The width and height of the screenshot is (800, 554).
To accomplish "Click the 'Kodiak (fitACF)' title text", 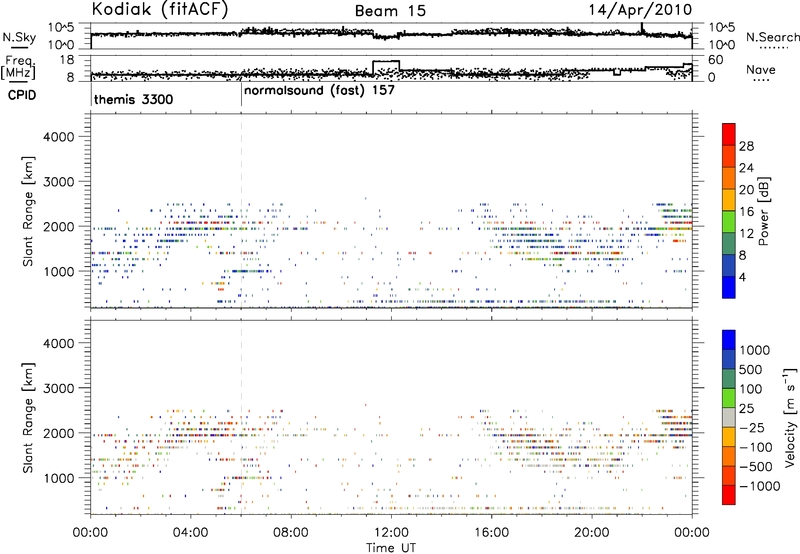I will [159, 9].
